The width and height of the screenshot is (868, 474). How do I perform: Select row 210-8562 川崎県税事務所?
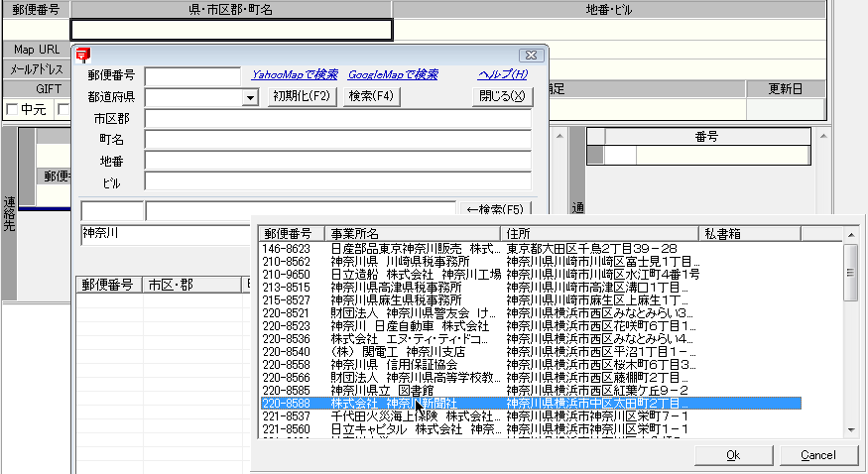[x=531, y=262]
